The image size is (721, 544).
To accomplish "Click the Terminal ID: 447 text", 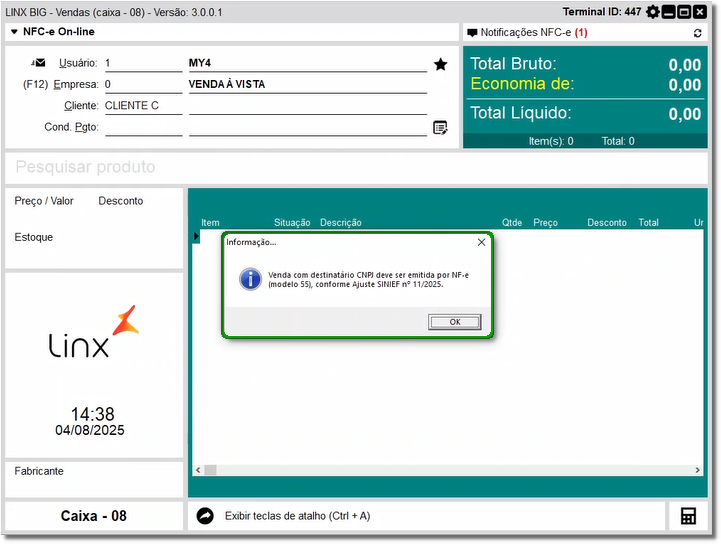I will (601, 12).
